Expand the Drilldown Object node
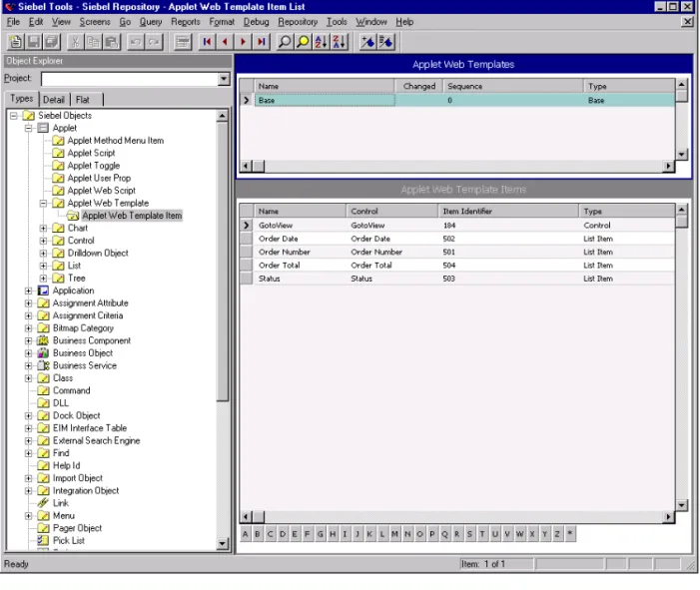Viewport: 700px width, 590px height. (x=43, y=253)
